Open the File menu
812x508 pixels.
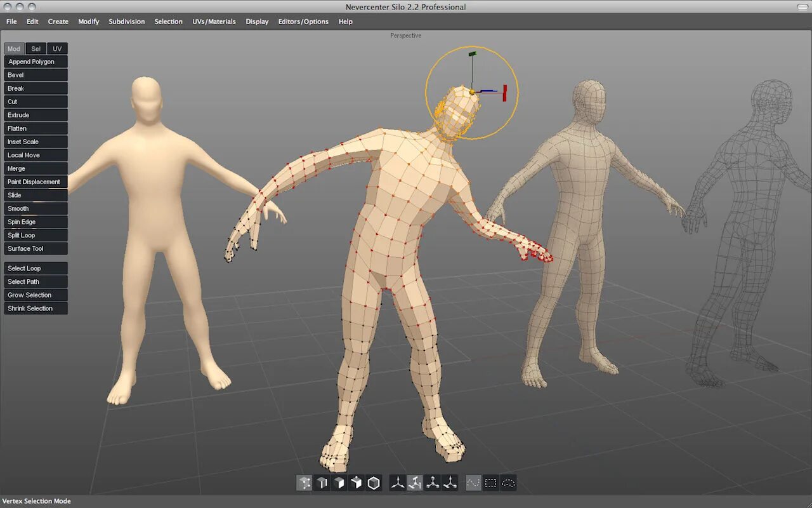pos(11,22)
